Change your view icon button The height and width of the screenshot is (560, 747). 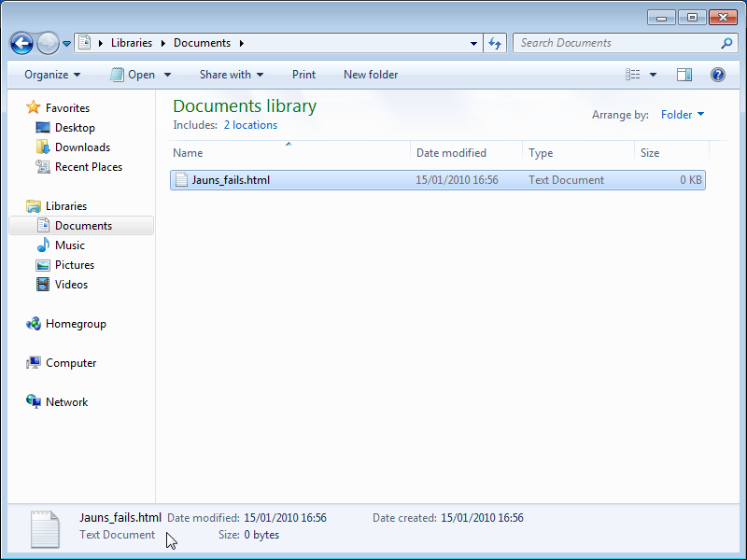633,75
